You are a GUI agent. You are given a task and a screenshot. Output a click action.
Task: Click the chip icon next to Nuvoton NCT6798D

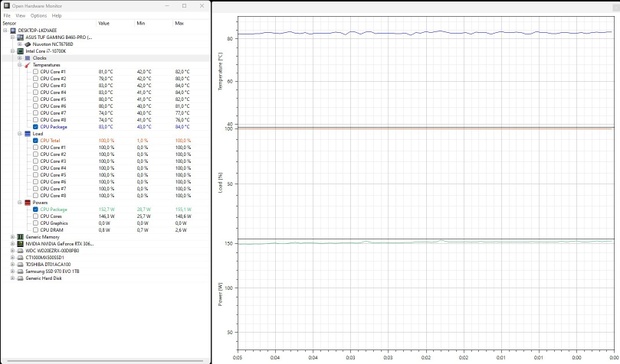point(28,44)
